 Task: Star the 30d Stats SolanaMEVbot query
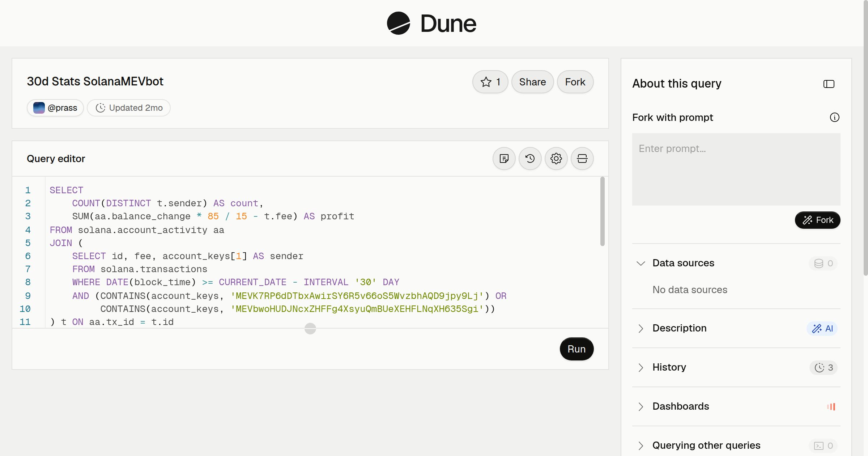tap(490, 82)
